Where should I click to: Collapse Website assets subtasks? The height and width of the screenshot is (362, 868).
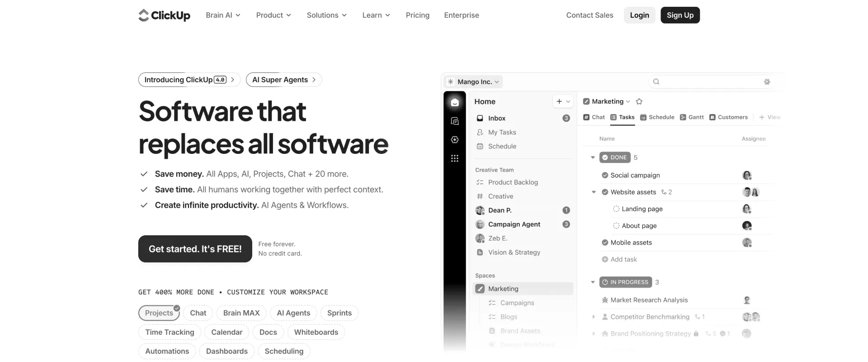pyautogui.click(x=594, y=192)
